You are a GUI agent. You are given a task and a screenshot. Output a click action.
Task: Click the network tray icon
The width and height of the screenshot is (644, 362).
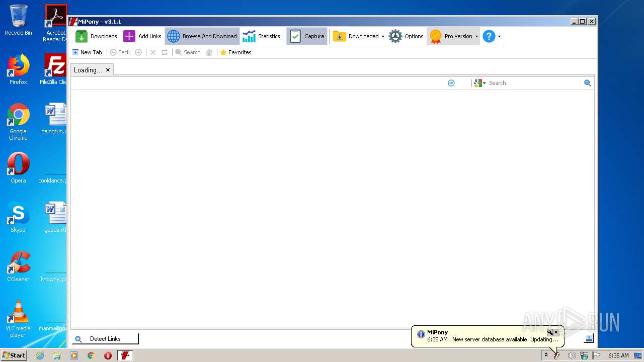pyautogui.click(x=584, y=355)
